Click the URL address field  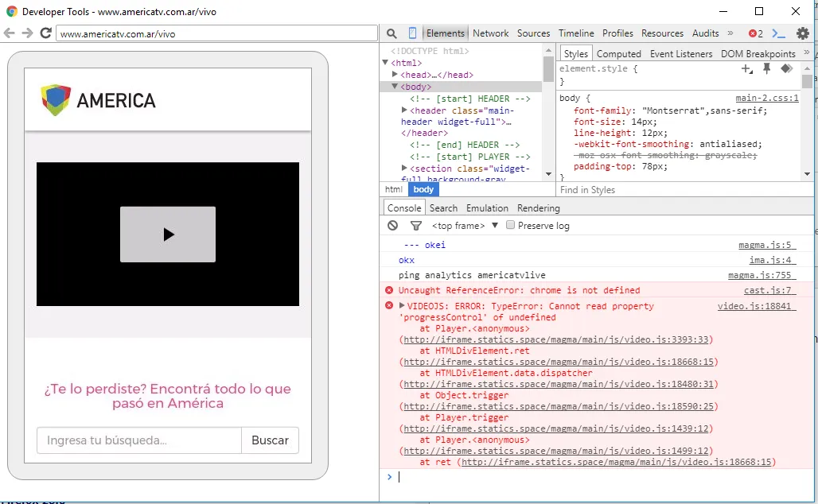[216, 34]
